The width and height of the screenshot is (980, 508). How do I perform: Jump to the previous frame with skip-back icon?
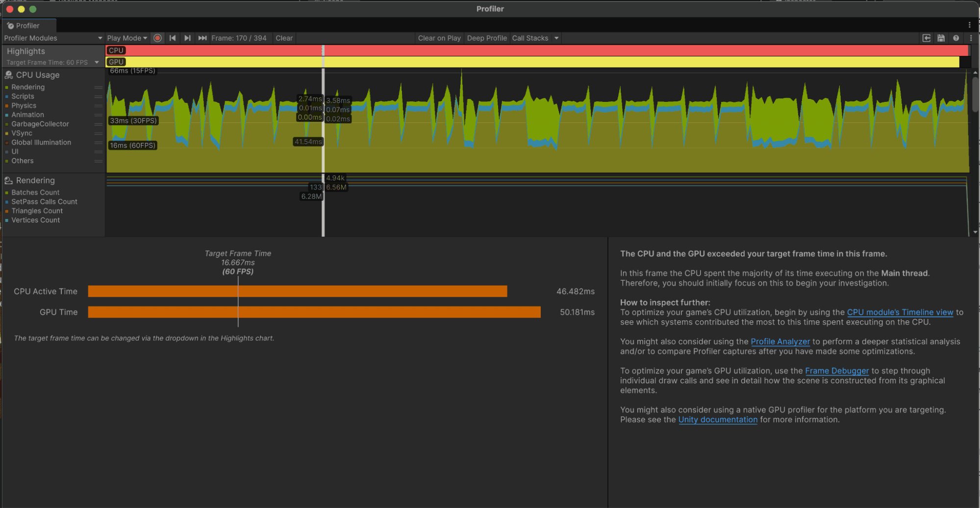(173, 38)
